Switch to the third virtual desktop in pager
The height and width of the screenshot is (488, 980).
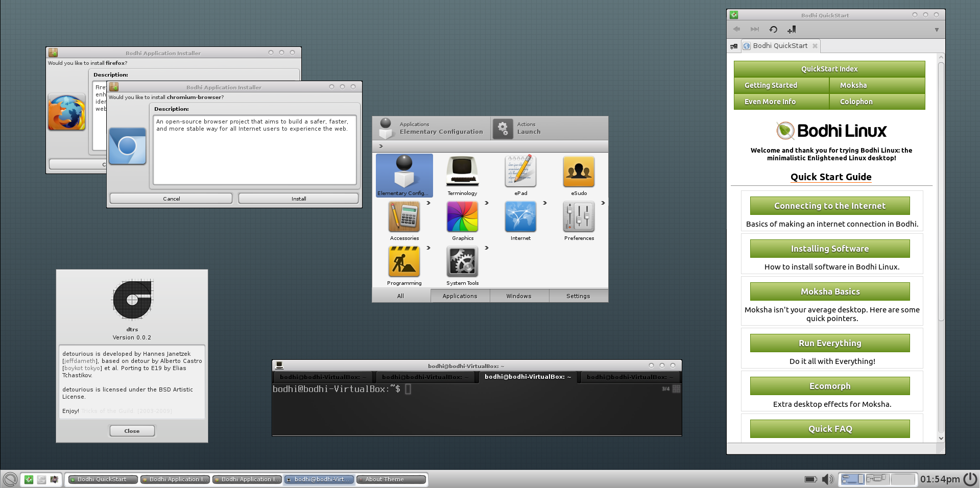[x=903, y=479]
